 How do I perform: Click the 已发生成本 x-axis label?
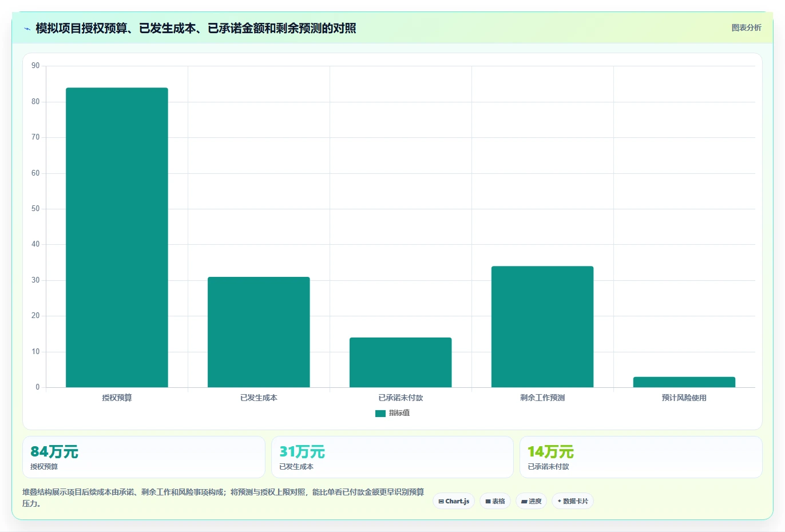259,398
